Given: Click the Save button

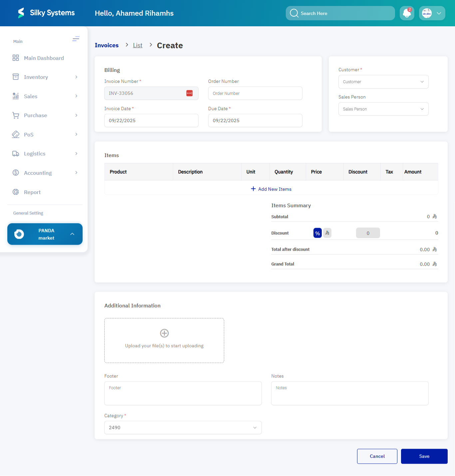Looking at the screenshot, I should [424, 456].
